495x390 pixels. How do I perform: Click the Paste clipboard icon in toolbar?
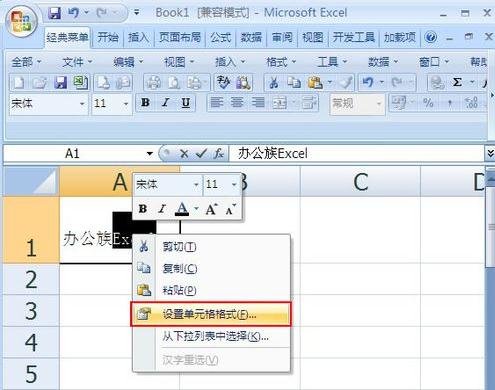(x=315, y=82)
